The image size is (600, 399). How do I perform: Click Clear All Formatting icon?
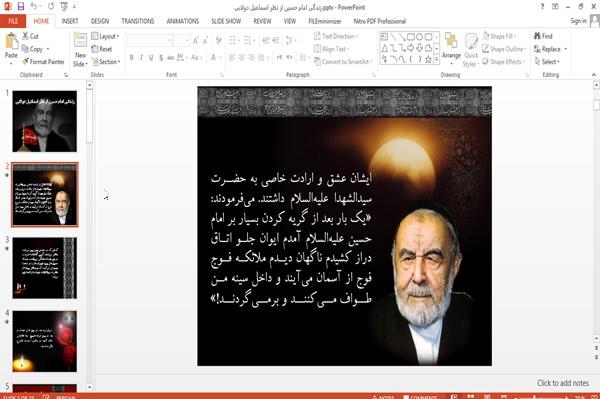(x=218, y=40)
